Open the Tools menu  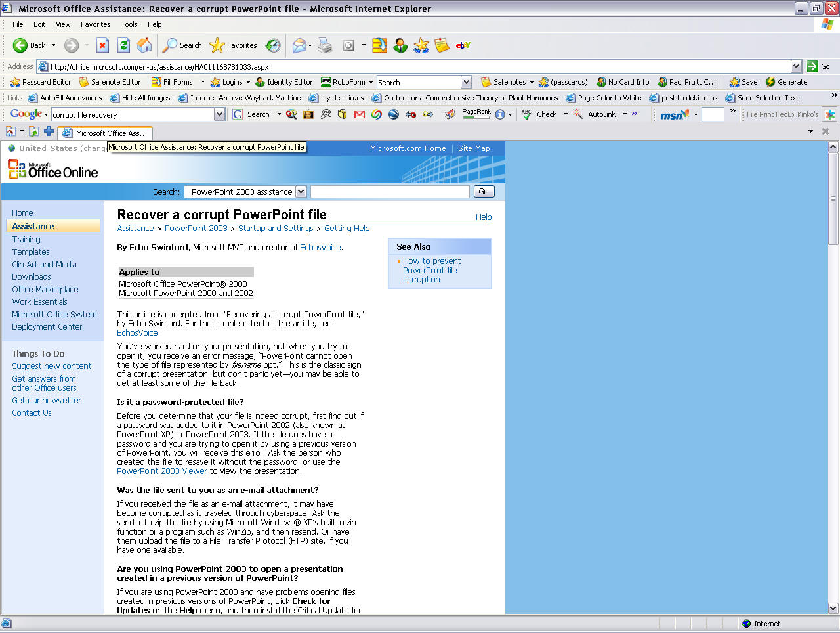pyautogui.click(x=129, y=24)
